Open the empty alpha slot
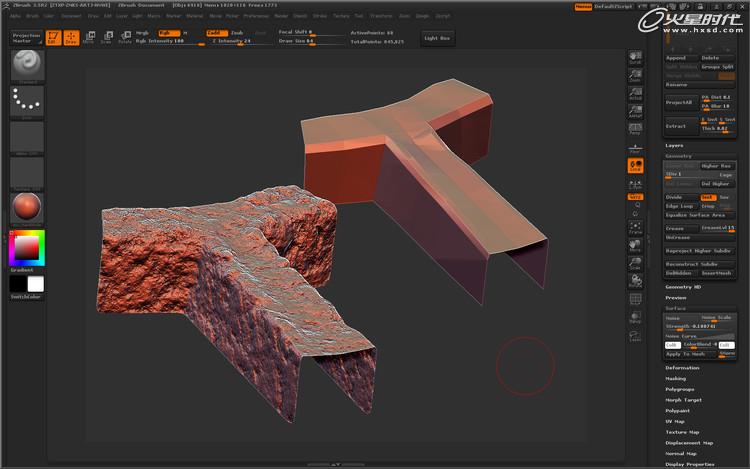Image resolution: width=750 pixels, height=469 pixels. pyautogui.click(x=27, y=137)
